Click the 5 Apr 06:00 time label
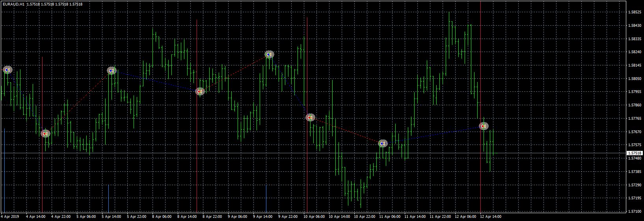This screenshot has height=221, width=644. 86,217
